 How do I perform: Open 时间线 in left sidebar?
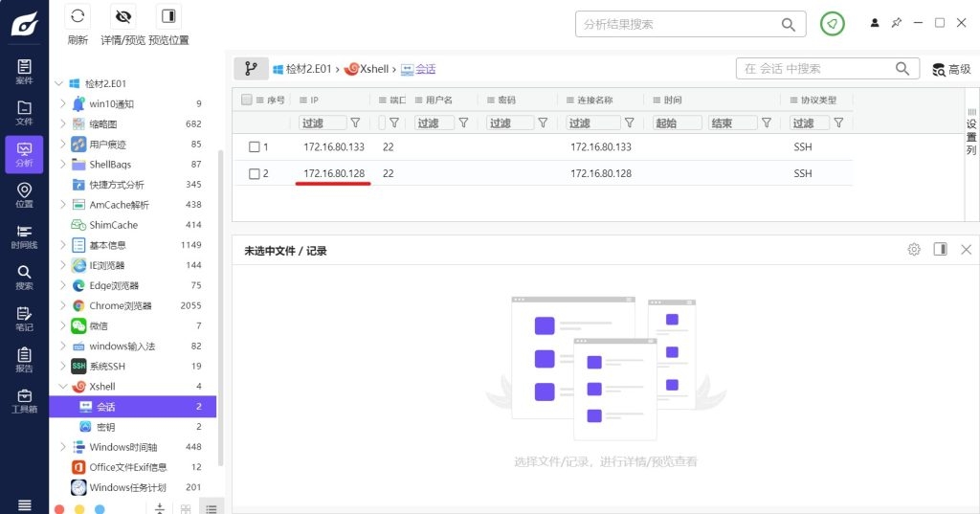click(24, 236)
